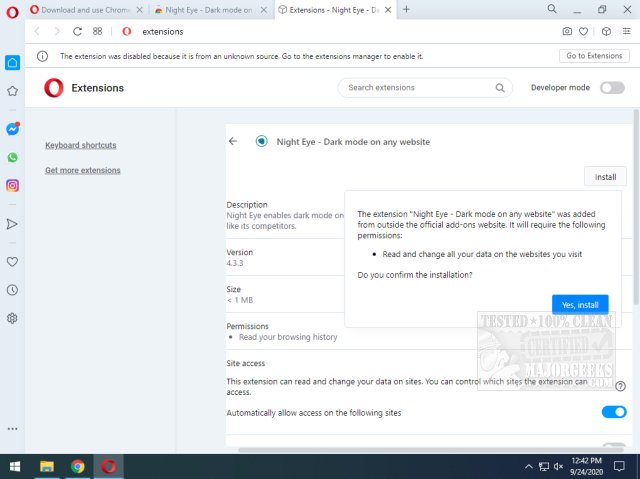The image size is (640, 479).
Task: Open Windows notification center
Action: (x=619, y=466)
